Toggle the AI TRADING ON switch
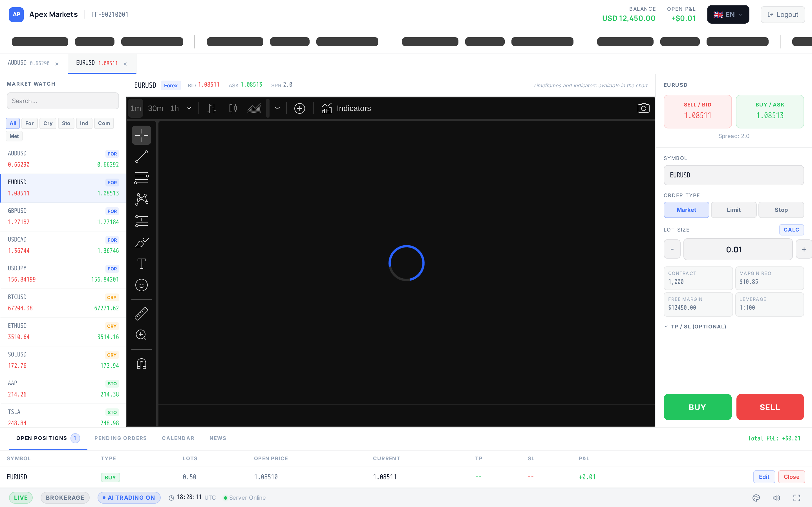Screen dimensions: 812x507 tap(129, 498)
